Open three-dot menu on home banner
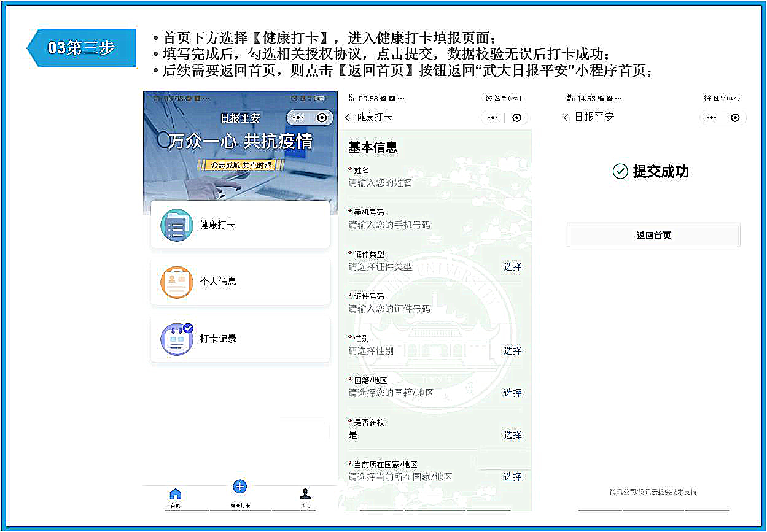Image resolution: width=767 pixels, height=532 pixels. point(298,118)
